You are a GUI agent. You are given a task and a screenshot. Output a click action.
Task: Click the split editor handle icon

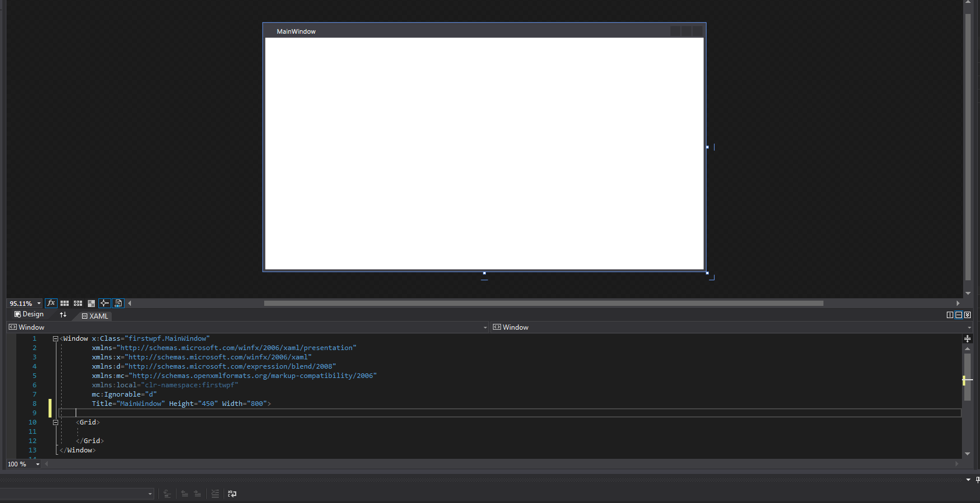[x=967, y=338]
